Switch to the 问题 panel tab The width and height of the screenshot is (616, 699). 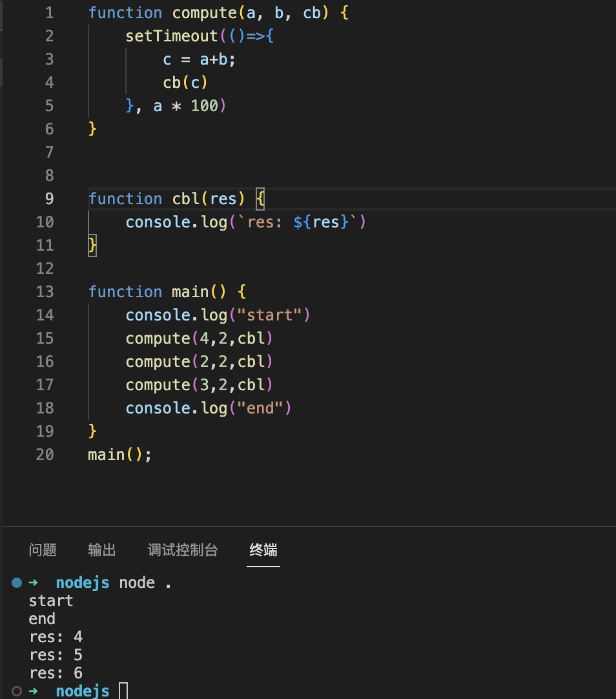(43, 550)
